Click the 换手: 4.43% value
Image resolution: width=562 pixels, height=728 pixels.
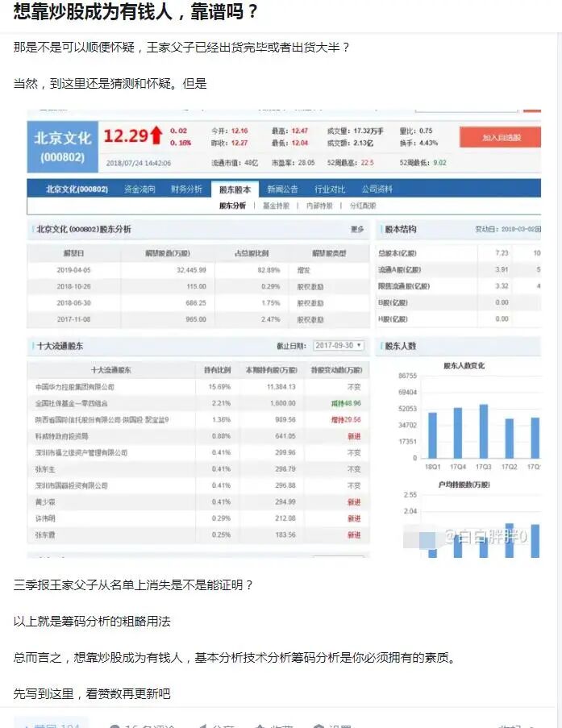[x=418, y=143]
